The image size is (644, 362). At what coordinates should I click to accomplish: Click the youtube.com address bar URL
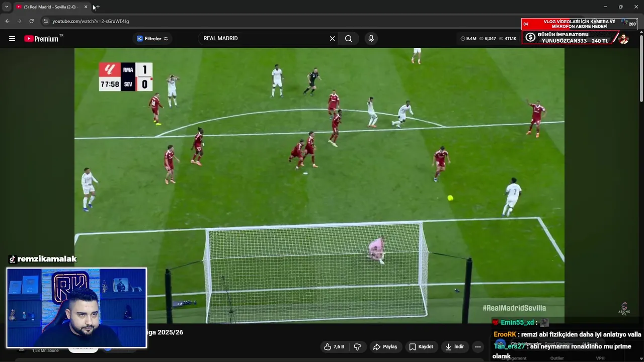point(91,21)
